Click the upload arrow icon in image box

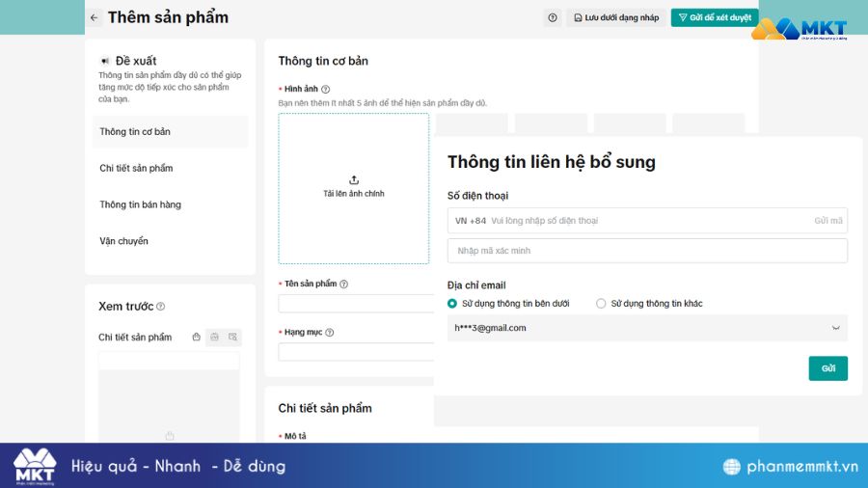[354, 180]
